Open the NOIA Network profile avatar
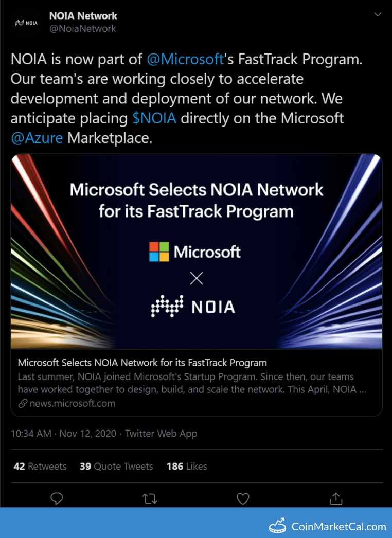This screenshot has height=538, width=392. click(x=26, y=23)
